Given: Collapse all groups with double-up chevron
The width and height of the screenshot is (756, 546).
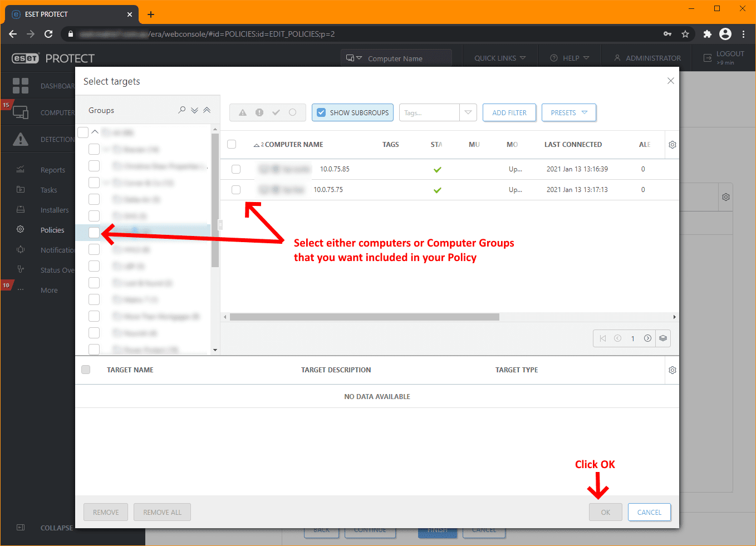Looking at the screenshot, I should coord(207,110).
